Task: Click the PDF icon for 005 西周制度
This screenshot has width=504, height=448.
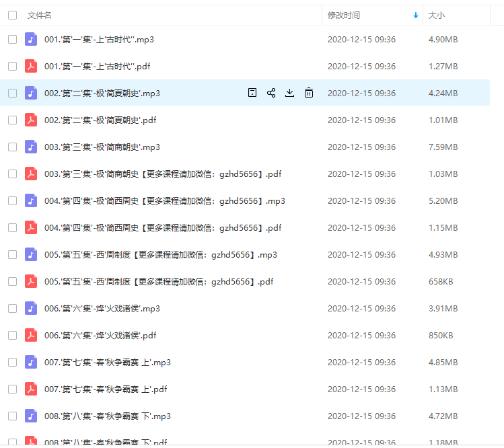Action: (x=31, y=281)
